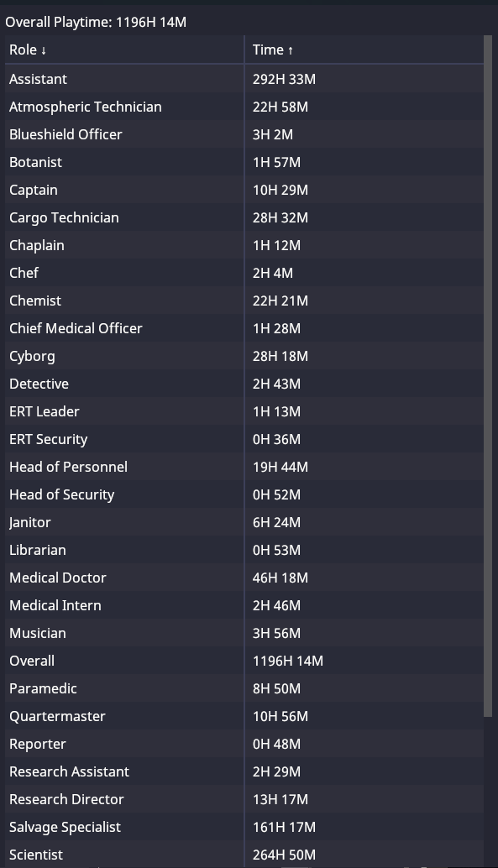Select the Quartermaster role row
This screenshot has height=868, width=498.
tap(244, 716)
